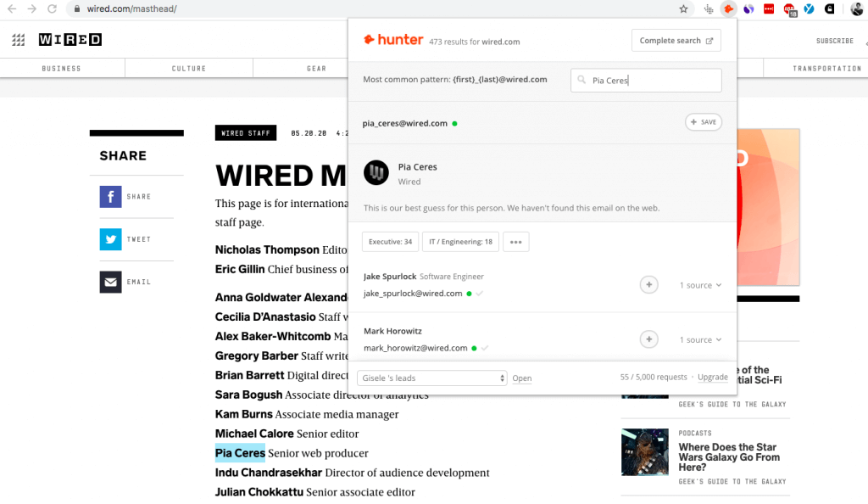Tweet the page using the Twitter icon
The image size is (868, 504).
[111, 239]
